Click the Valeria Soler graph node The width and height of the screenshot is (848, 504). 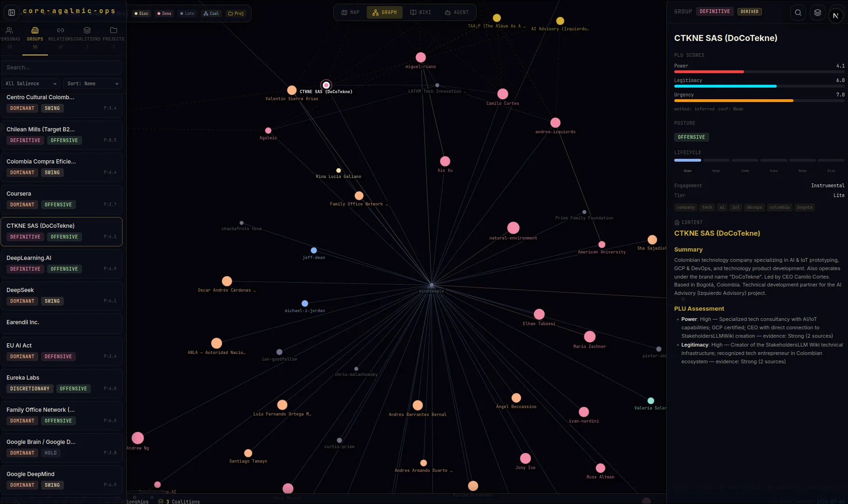[651, 401]
